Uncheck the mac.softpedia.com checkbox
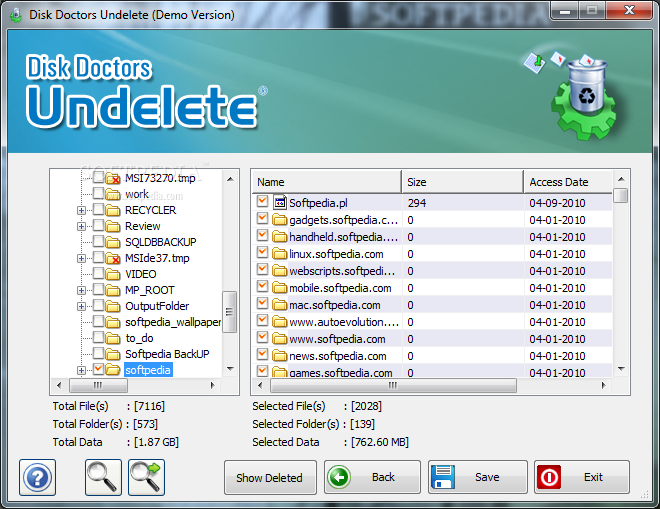660x509 pixels. (x=262, y=303)
